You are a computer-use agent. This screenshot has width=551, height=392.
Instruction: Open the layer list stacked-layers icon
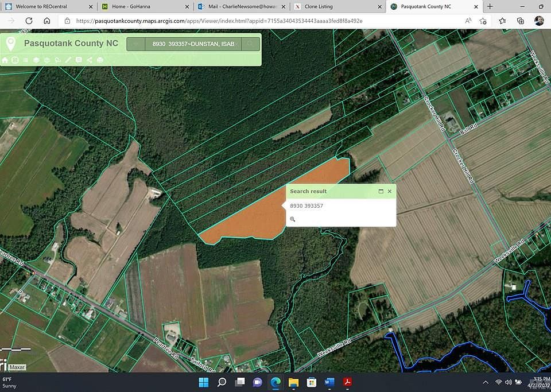(36, 60)
